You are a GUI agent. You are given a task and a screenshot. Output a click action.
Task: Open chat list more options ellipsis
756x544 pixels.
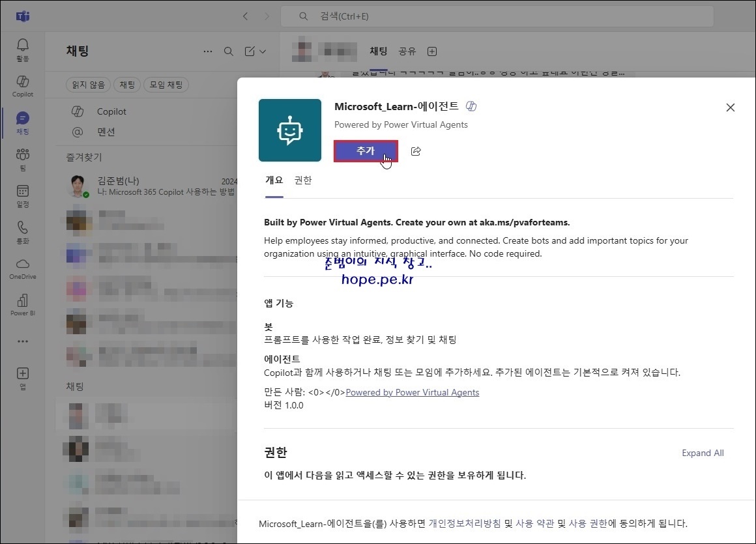[208, 51]
